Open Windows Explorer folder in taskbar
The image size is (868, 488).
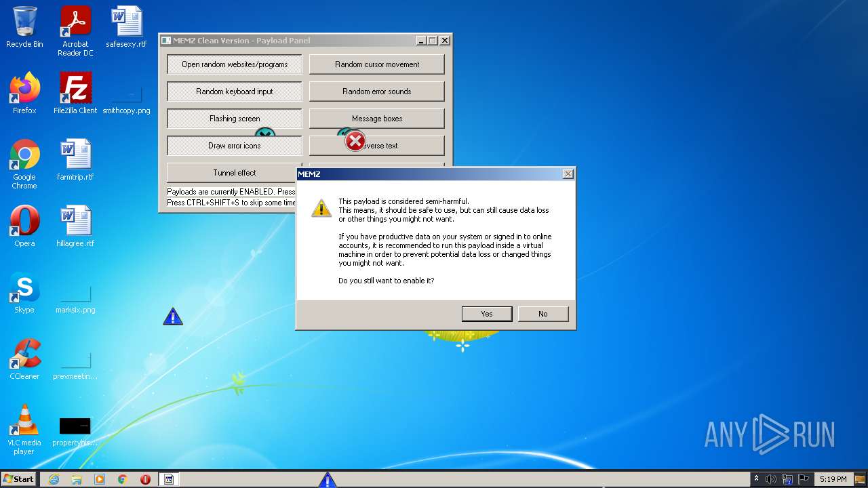(77, 479)
